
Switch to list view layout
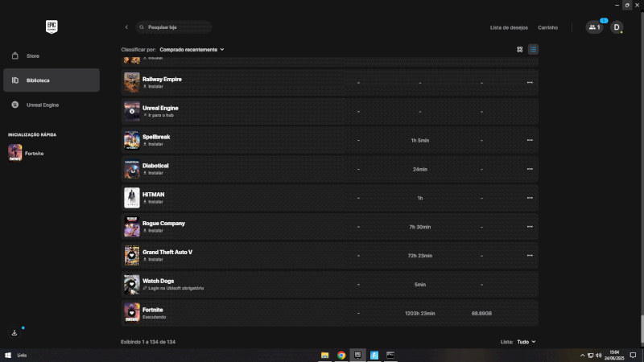click(533, 49)
